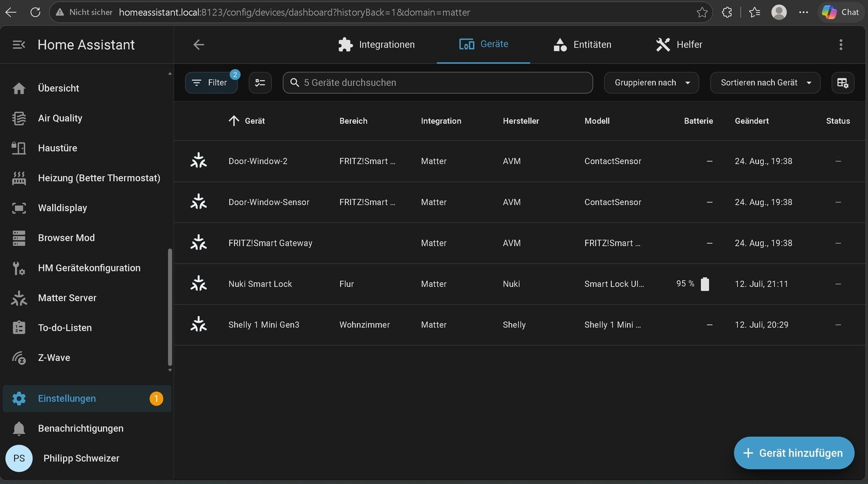Open the browser favorites list icon
This screenshot has width=868, height=484.
[x=755, y=12]
